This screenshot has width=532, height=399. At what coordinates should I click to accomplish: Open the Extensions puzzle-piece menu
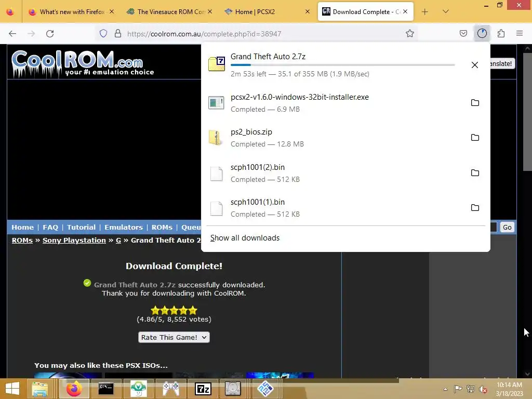point(501,33)
